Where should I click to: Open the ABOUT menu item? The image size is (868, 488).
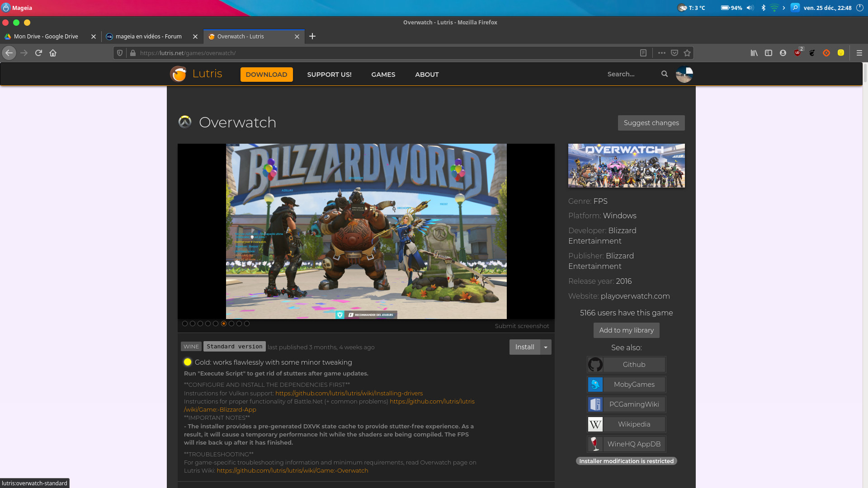427,75
